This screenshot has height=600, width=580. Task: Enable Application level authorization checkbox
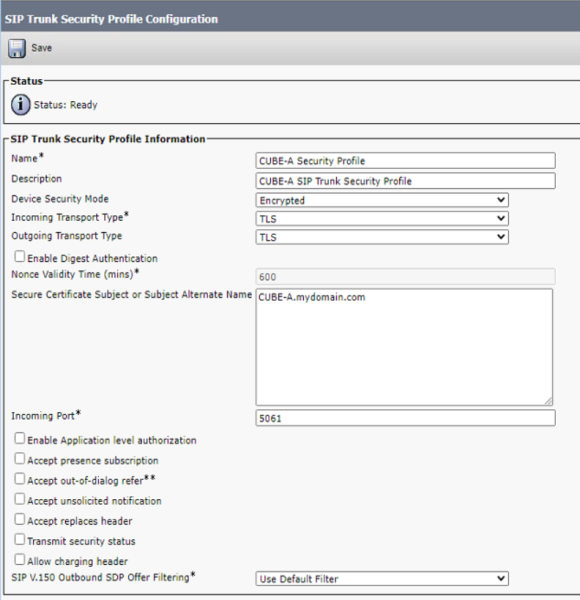click(x=20, y=438)
